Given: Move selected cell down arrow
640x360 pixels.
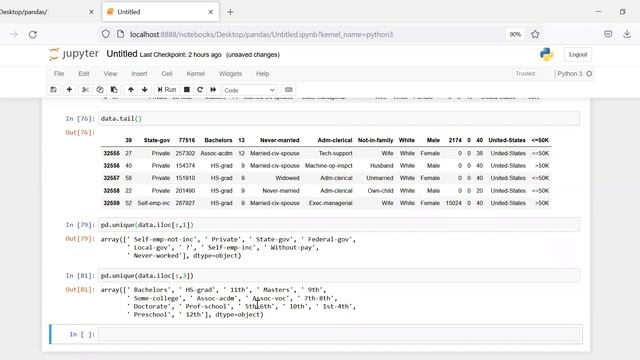Looking at the screenshot, I should 144,90.
